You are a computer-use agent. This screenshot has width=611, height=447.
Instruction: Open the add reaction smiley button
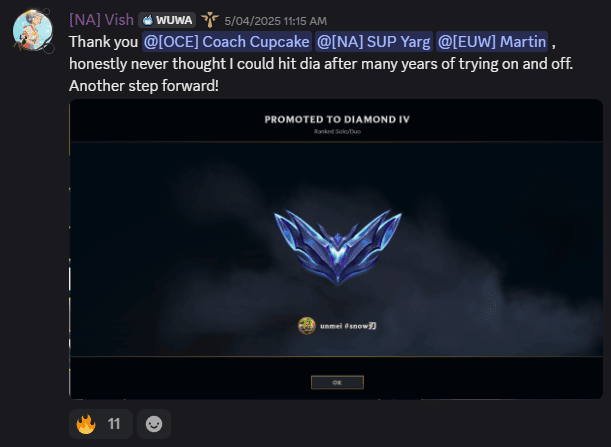[x=154, y=424]
